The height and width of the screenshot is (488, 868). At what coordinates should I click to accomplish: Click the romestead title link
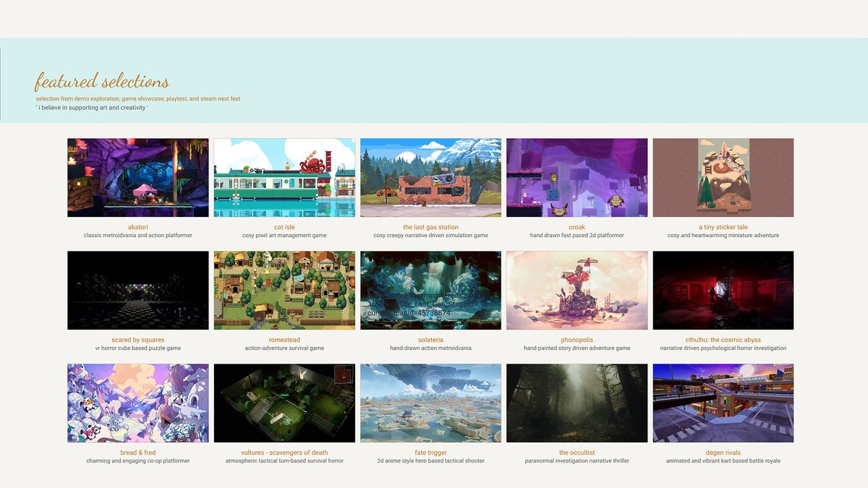(284, 340)
